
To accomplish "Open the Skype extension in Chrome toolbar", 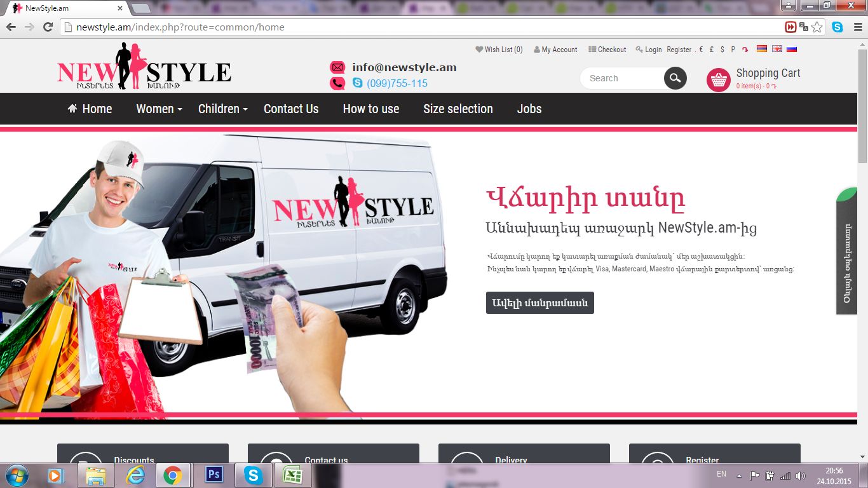I will 837,27.
